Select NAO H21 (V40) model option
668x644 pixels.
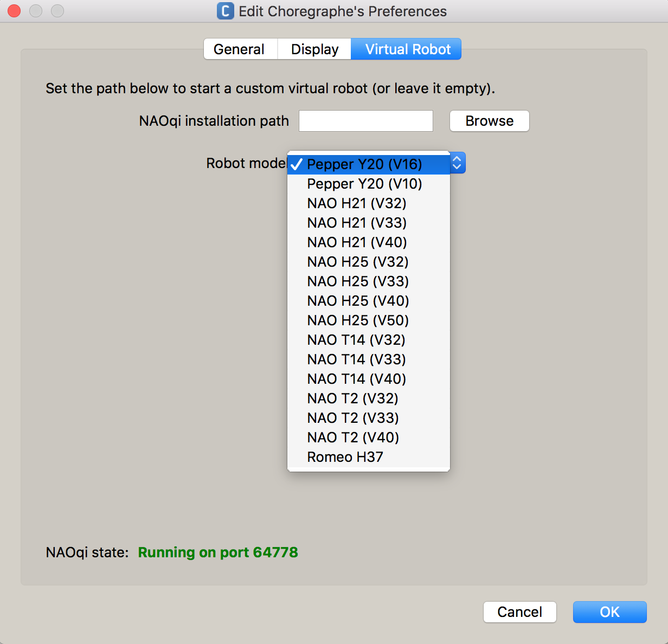tap(357, 242)
